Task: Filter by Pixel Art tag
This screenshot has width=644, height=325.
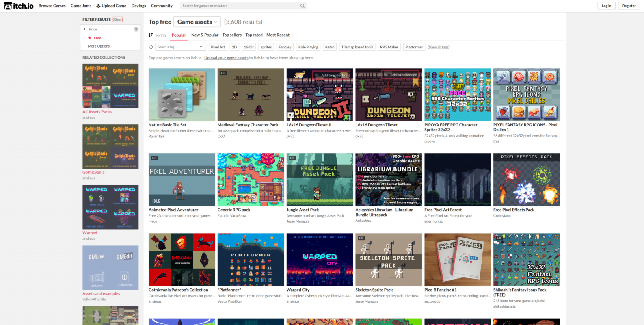Action: click(218, 47)
